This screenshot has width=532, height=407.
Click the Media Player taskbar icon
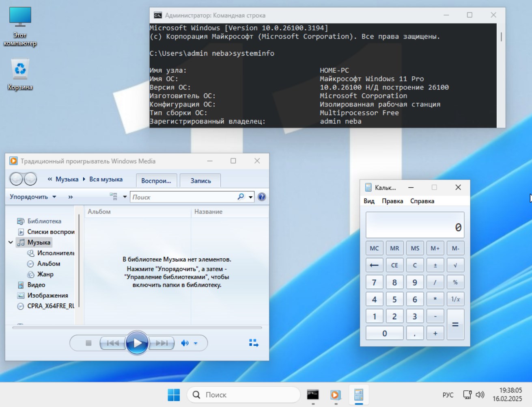[336, 394]
